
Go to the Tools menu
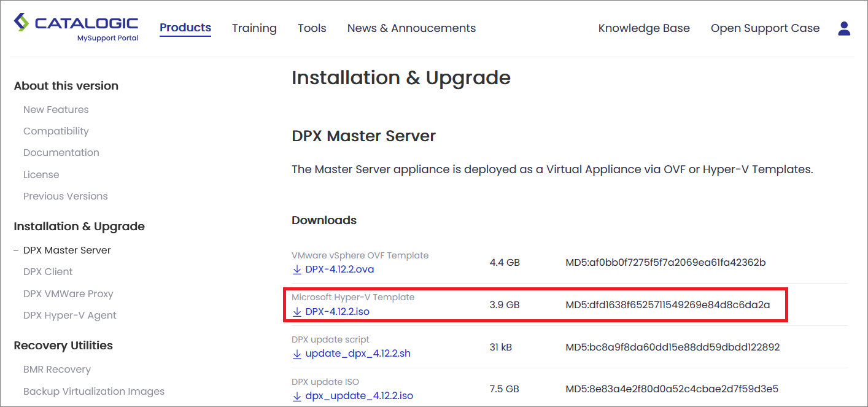[x=312, y=28]
